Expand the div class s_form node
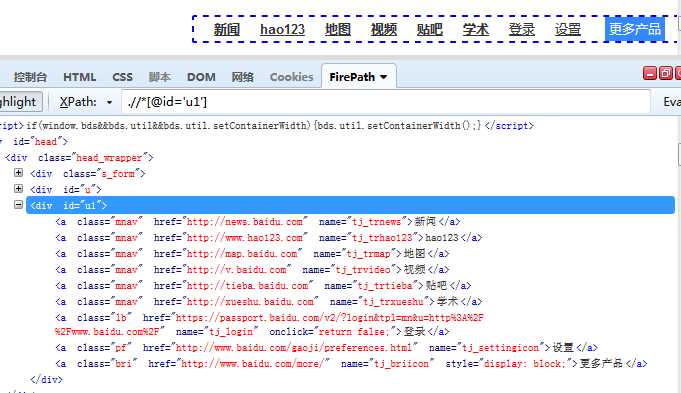The width and height of the screenshot is (681, 393). pos(18,172)
